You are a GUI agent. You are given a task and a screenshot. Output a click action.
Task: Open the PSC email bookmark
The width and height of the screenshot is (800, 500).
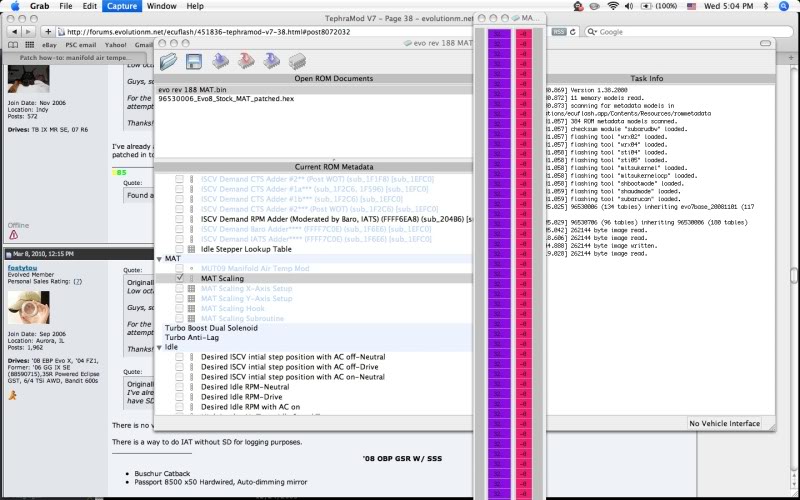click(81, 45)
